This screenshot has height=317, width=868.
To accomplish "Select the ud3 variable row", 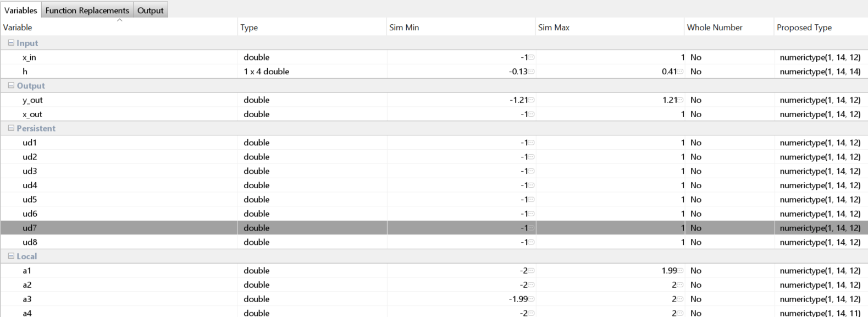I will click(30, 171).
